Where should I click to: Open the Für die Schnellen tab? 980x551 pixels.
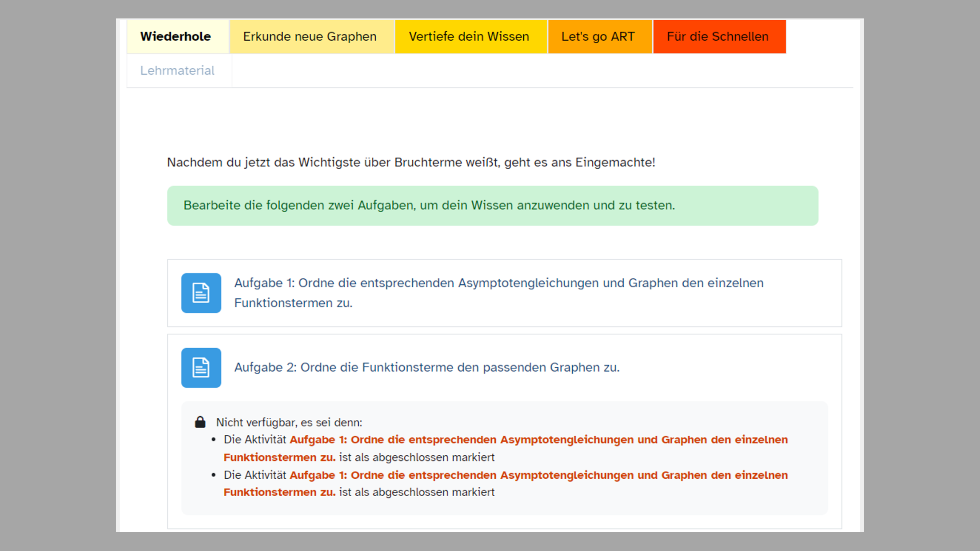click(717, 36)
